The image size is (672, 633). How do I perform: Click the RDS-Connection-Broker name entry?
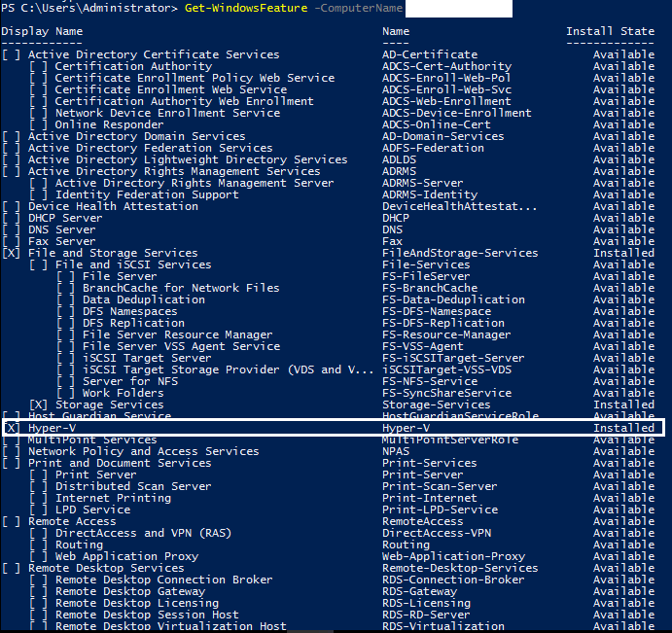click(x=453, y=580)
